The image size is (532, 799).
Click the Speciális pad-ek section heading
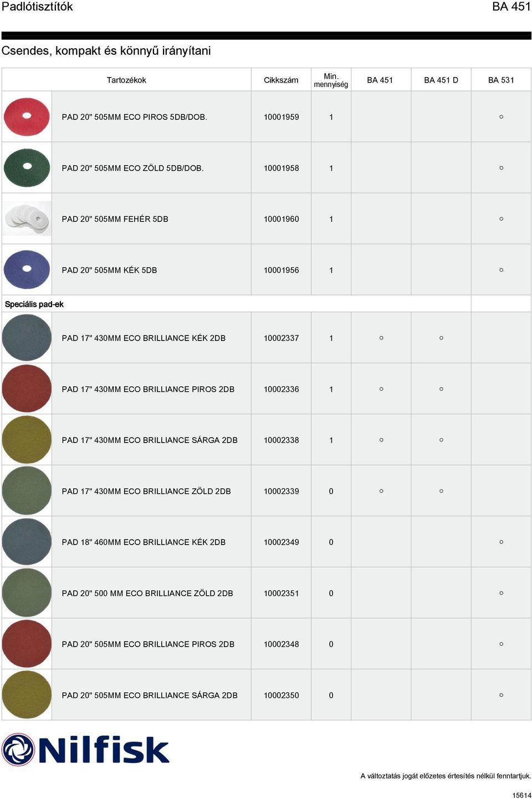coord(34,304)
